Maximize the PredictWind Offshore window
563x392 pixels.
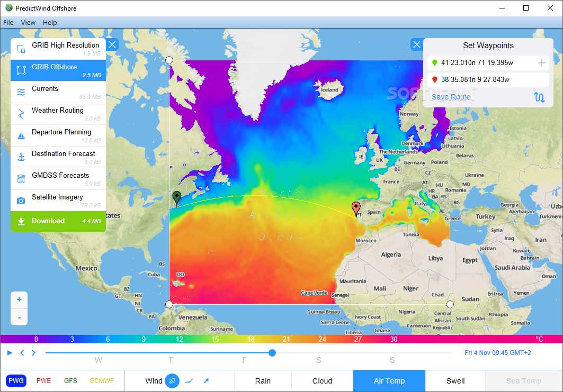point(526,8)
